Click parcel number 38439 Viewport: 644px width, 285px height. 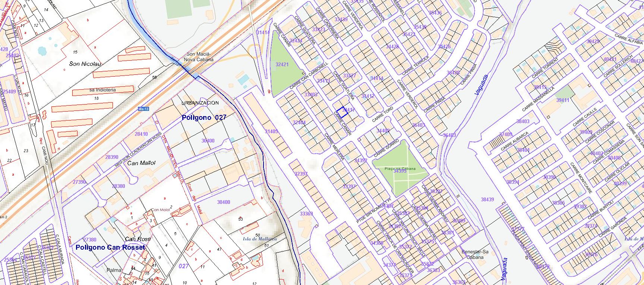(x=487, y=199)
